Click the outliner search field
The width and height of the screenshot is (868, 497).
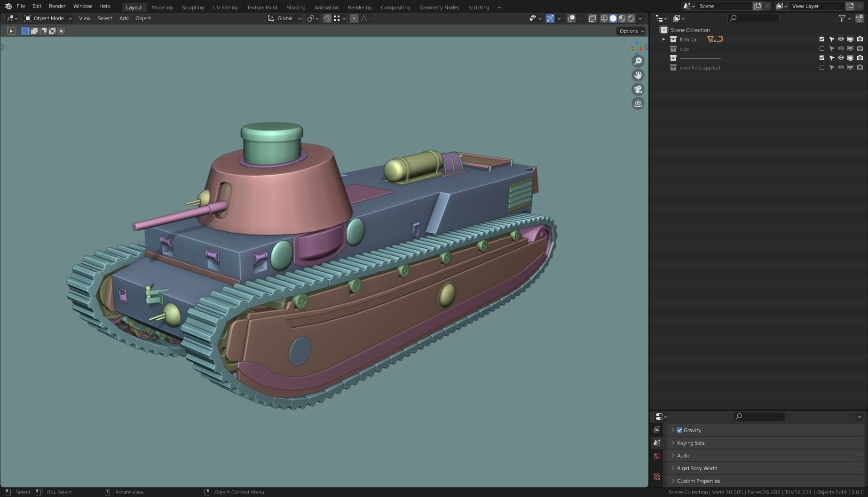pyautogui.click(x=753, y=18)
